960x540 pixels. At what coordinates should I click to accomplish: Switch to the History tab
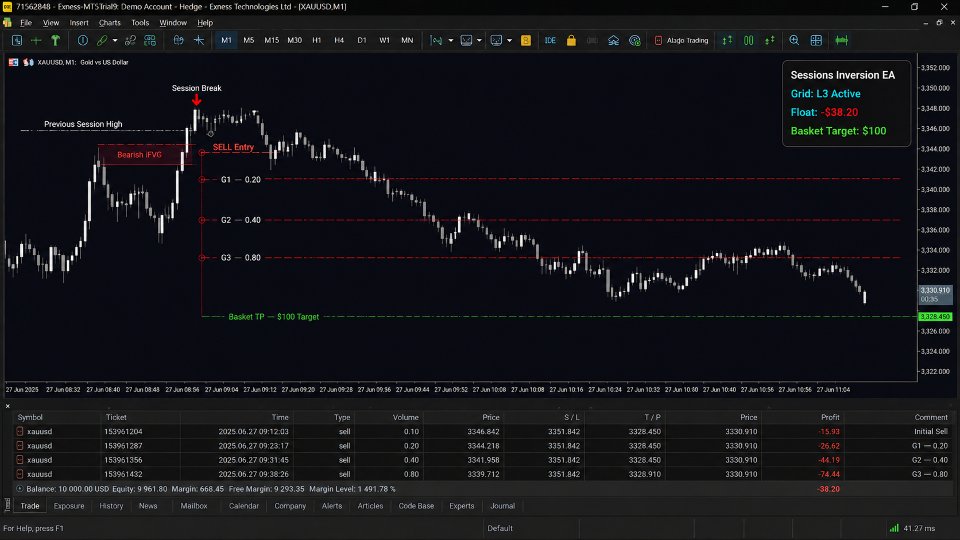(111, 506)
